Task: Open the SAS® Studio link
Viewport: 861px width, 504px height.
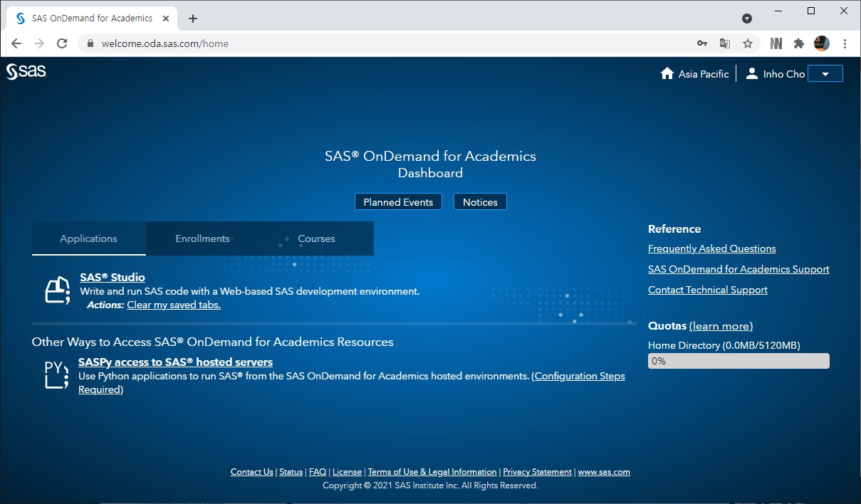Action: pos(113,278)
